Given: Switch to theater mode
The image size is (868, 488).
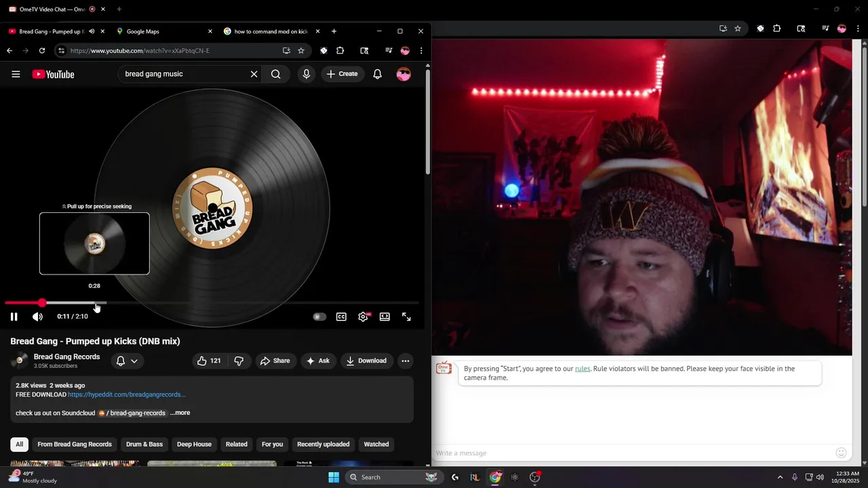Looking at the screenshot, I should [384, 317].
